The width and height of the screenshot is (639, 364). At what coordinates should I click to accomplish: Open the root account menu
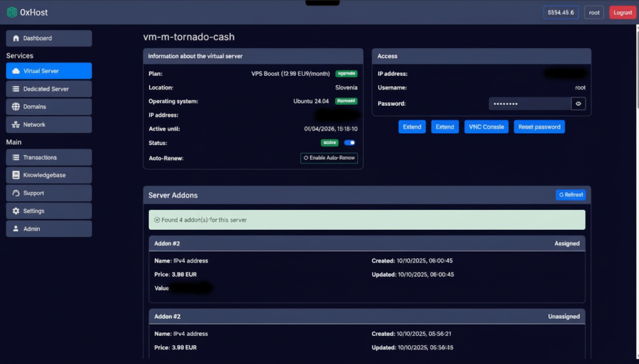coord(594,12)
